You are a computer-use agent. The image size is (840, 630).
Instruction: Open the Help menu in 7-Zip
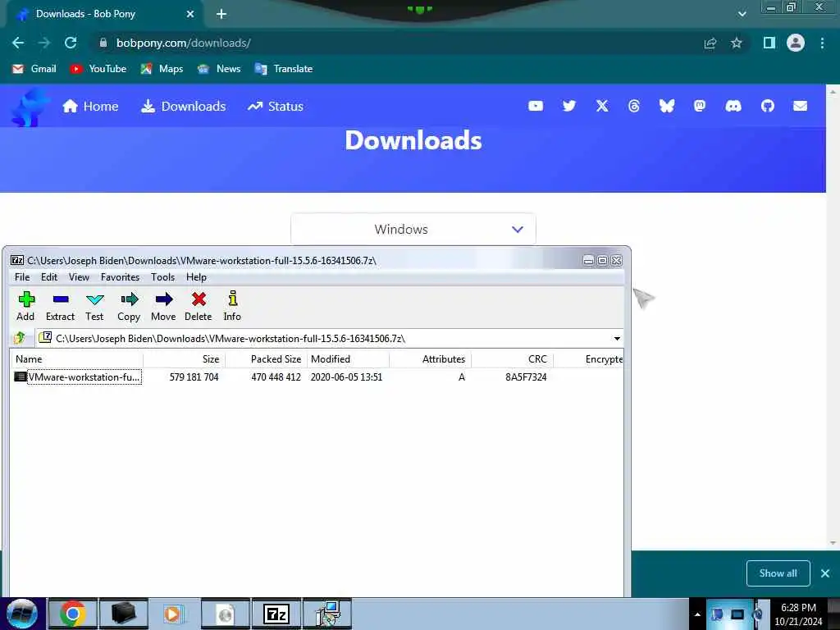(196, 277)
